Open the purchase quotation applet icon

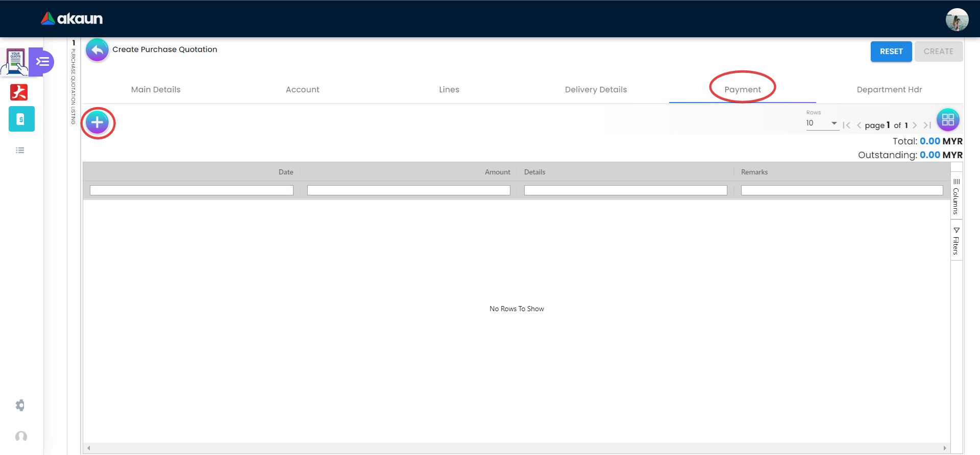(x=15, y=62)
